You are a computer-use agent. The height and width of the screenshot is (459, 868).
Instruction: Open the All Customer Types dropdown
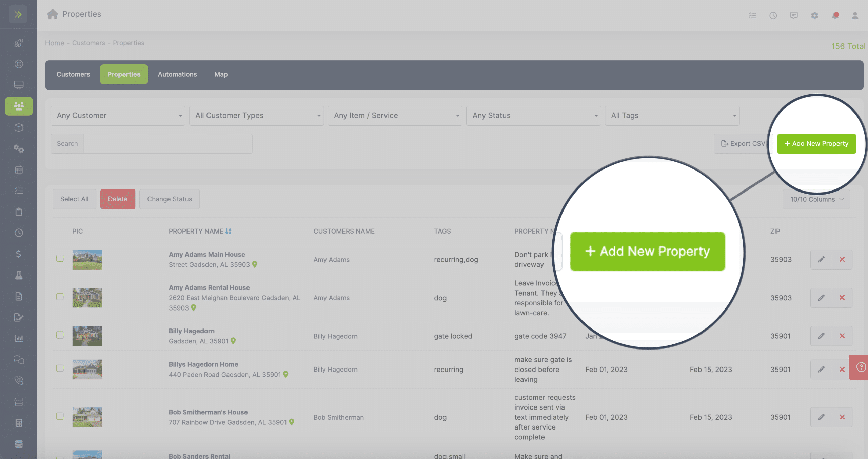pos(256,116)
